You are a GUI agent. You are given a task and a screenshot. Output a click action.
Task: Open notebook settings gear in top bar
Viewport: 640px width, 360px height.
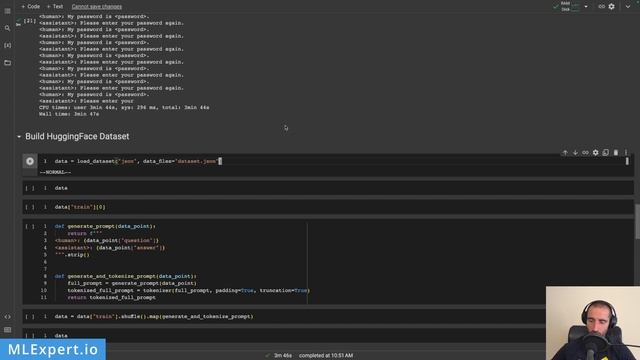pyautogui.click(x=611, y=7)
